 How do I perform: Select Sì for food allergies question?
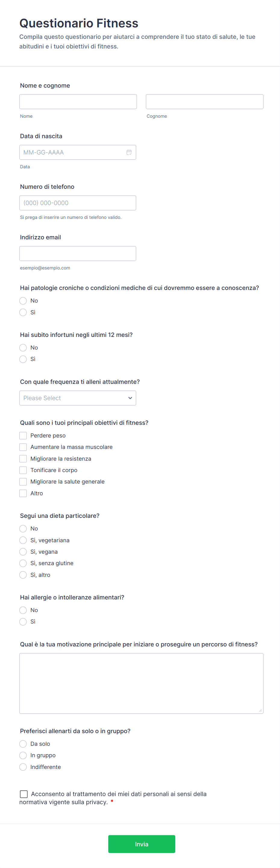tap(23, 622)
